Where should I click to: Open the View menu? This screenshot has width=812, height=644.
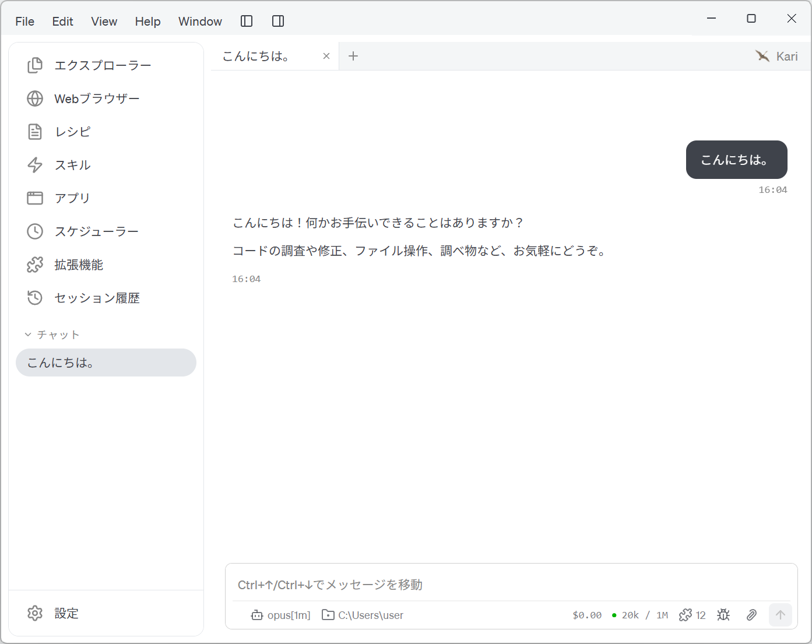click(104, 22)
